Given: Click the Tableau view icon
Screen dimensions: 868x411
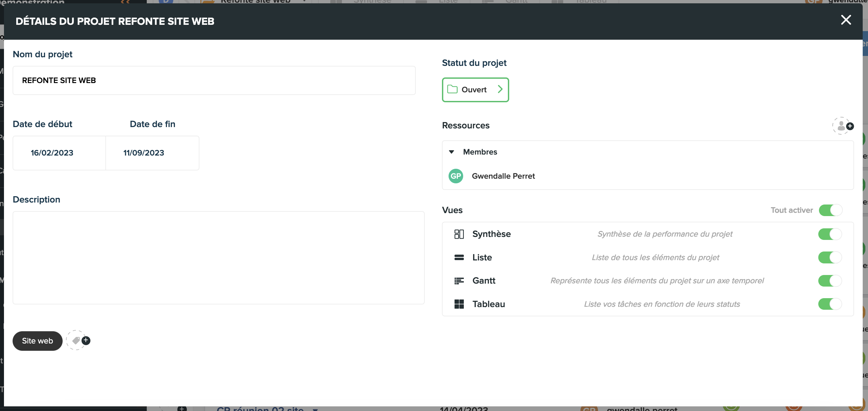Looking at the screenshot, I should click(x=459, y=304).
